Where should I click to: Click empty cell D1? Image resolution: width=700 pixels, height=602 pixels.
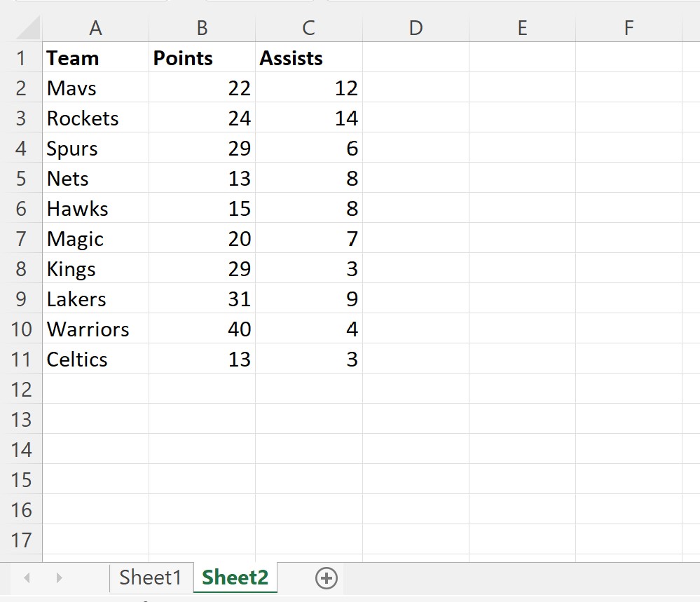tap(416, 57)
